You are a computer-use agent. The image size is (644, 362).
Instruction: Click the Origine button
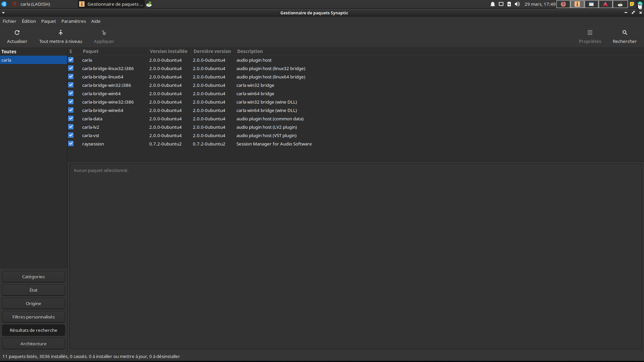pos(33,303)
